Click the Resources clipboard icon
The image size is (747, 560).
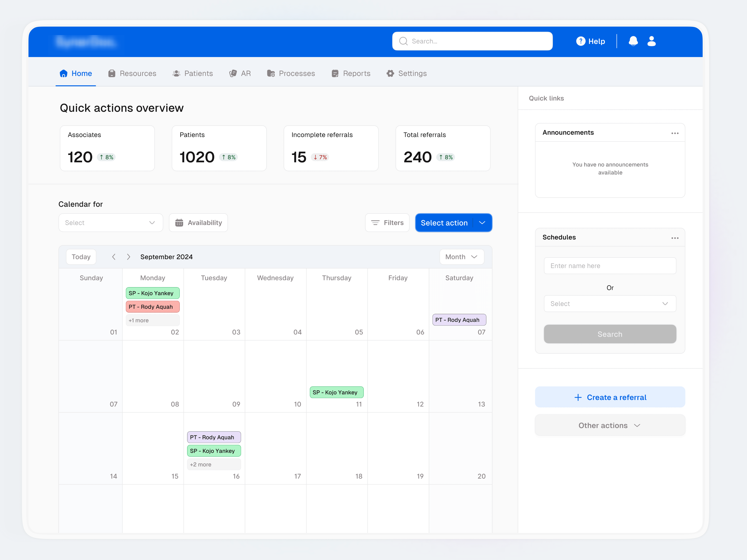(x=112, y=74)
